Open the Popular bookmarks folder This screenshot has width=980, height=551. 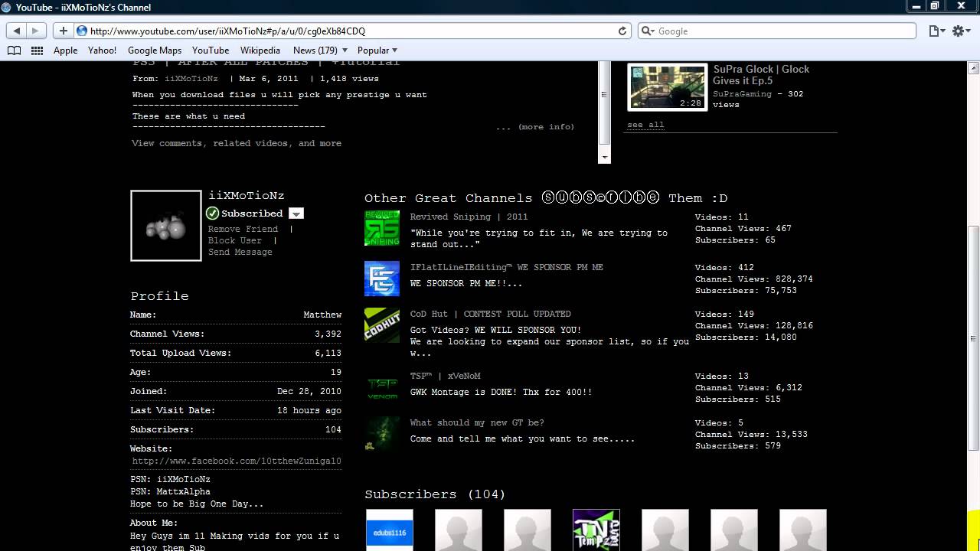[377, 51]
